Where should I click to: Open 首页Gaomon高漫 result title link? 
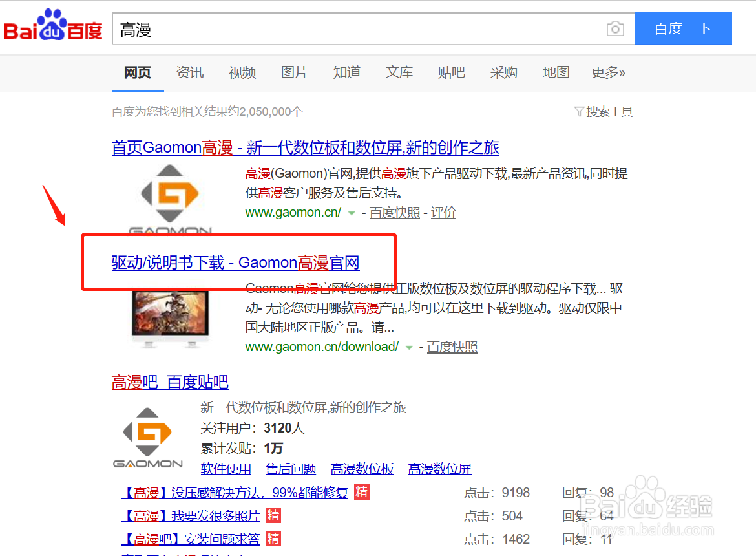click(305, 147)
